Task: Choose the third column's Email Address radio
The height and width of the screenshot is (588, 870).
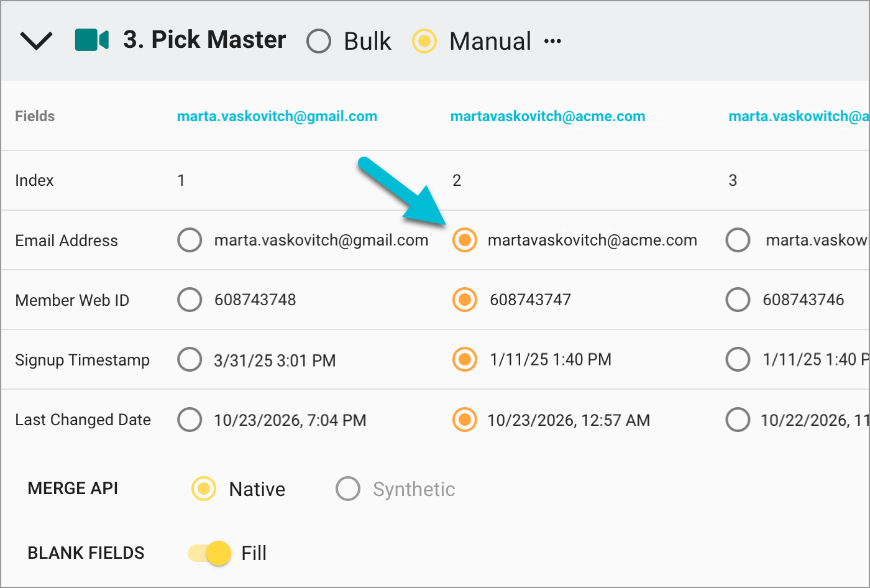Action: tap(738, 240)
